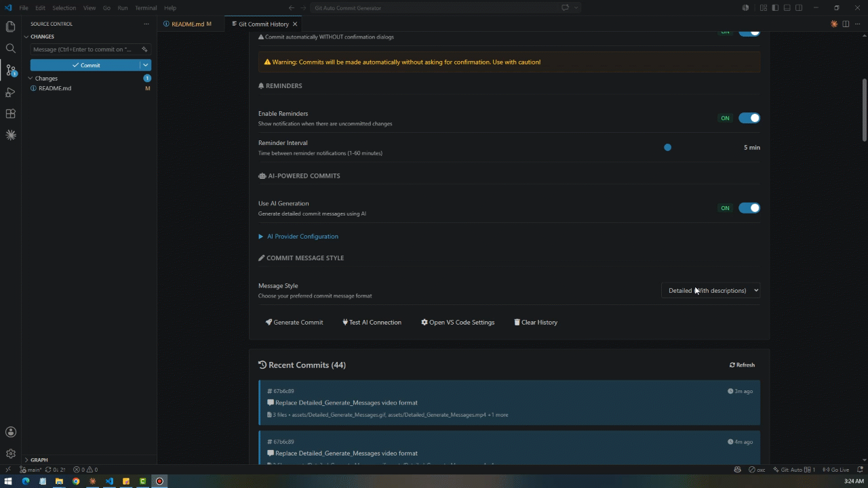
Task: Open Copilot chat dropdown chevron
Action: click(576, 7)
